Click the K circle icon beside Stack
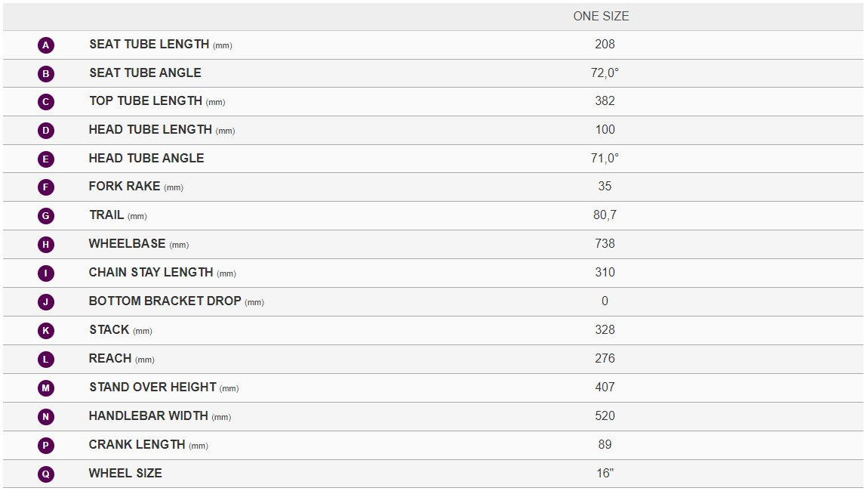The width and height of the screenshot is (868, 491). pyautogui.click(x=46, y=331)
